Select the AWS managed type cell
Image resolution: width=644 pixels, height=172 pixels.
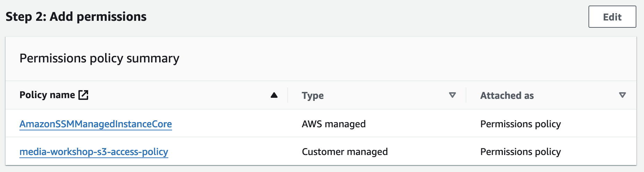pos(333,124)
